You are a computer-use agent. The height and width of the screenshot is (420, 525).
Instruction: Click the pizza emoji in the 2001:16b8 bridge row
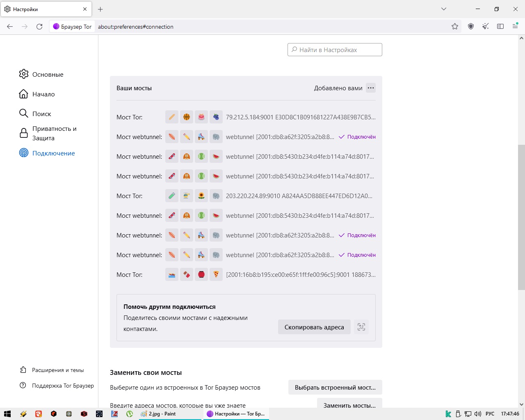point(216,274)
